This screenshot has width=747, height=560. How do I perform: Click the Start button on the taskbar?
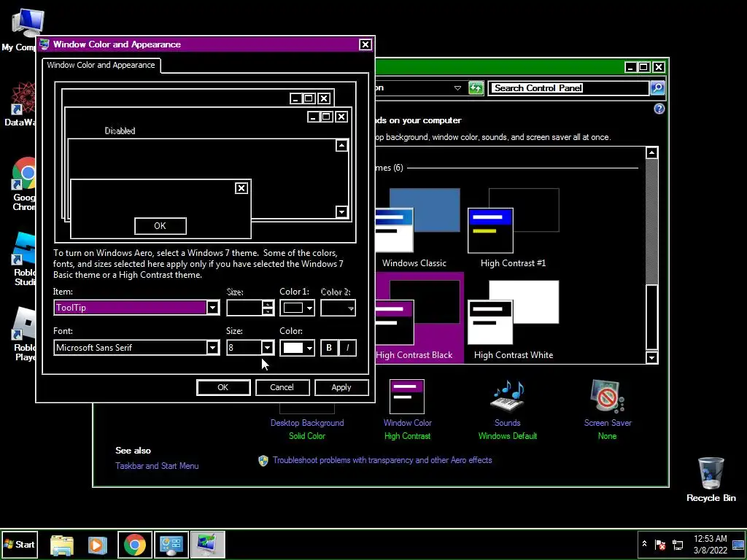click(x=19, y=544)
